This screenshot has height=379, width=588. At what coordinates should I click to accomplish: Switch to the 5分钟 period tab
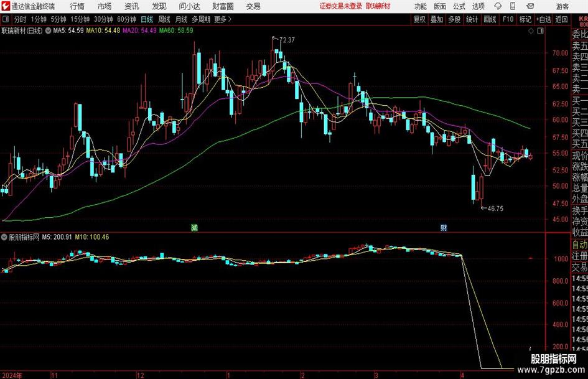click(x=58, y=19)
